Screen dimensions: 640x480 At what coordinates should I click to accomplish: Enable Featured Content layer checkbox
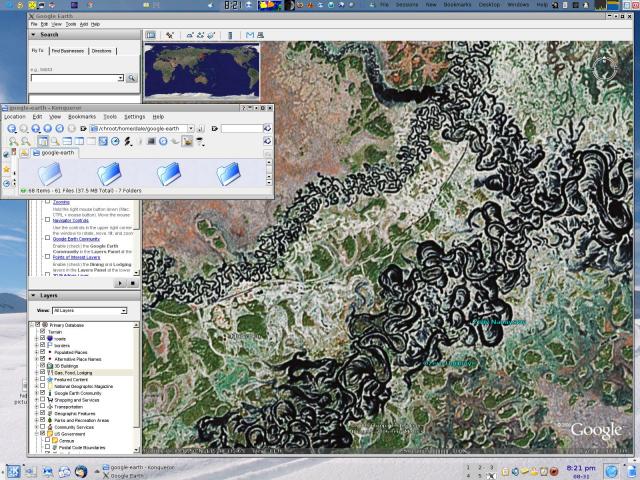coord(42,379)
